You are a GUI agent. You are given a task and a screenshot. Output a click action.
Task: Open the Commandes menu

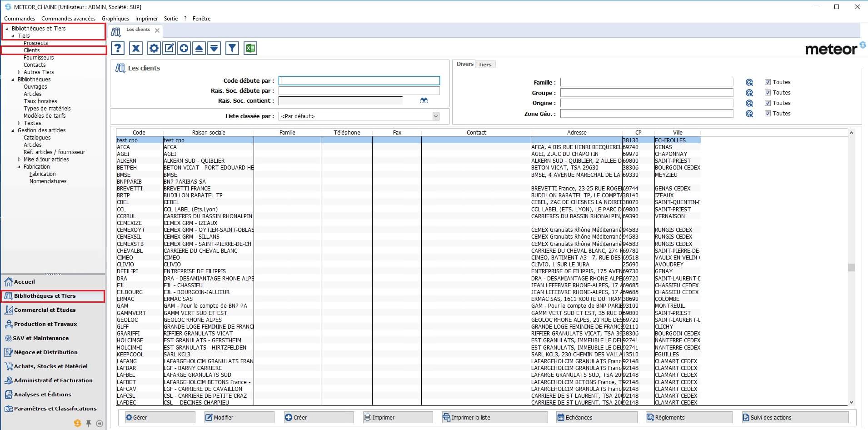coord(20,19)
